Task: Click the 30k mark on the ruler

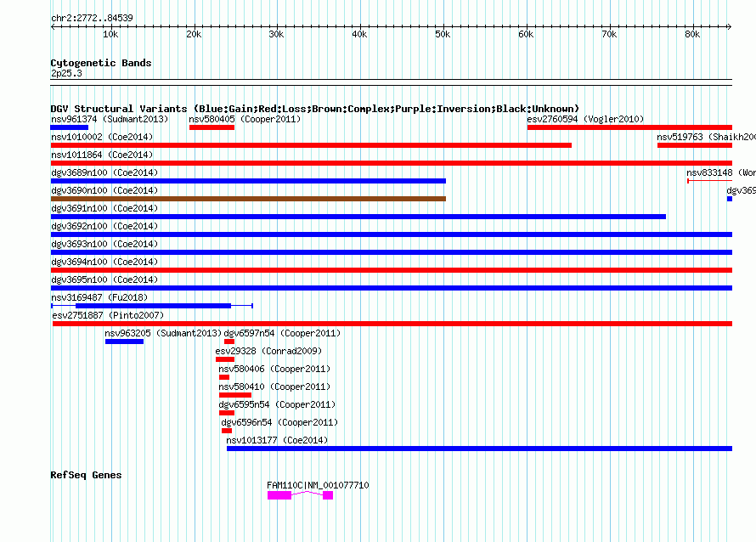Action: click(x=276, y=34)
